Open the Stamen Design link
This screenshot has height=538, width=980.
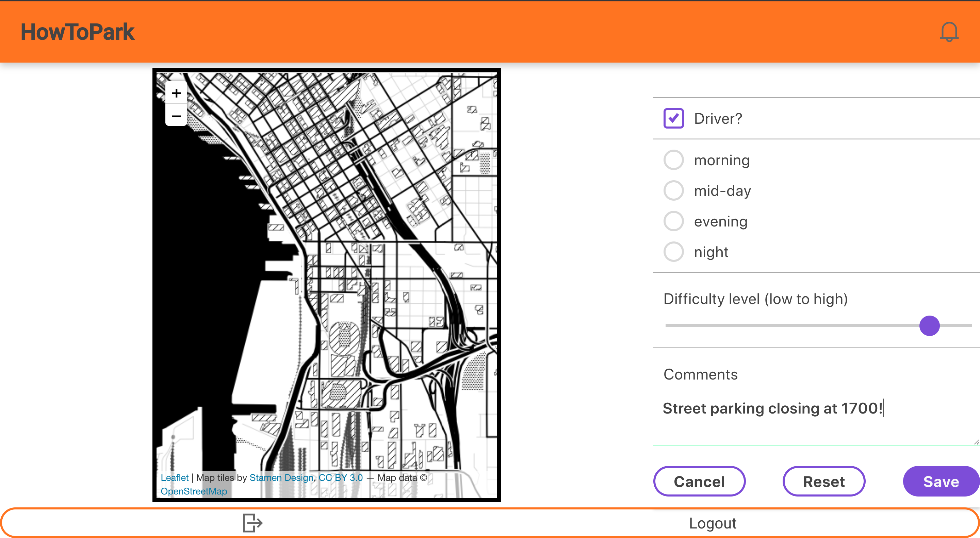tap(281, 477)
